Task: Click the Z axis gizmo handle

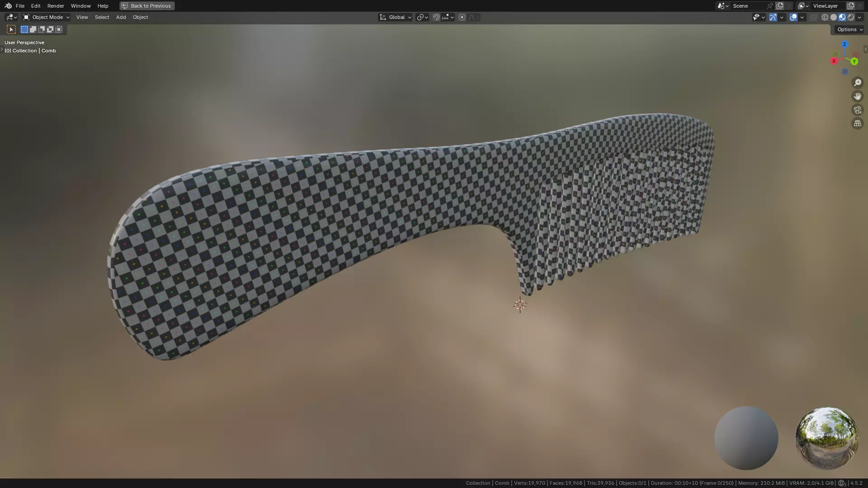Action: click(x=844, y=44)
